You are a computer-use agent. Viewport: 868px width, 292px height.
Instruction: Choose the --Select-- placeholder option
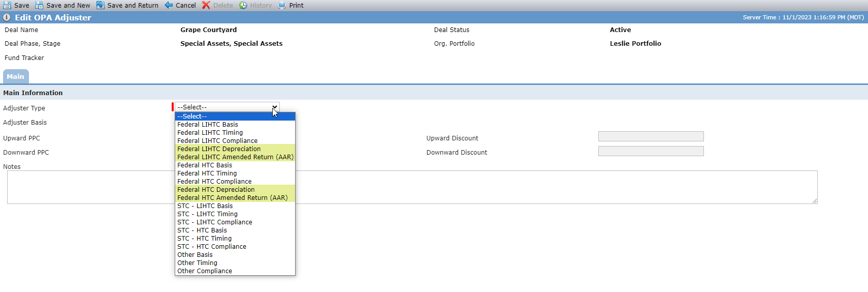[235, 116]
